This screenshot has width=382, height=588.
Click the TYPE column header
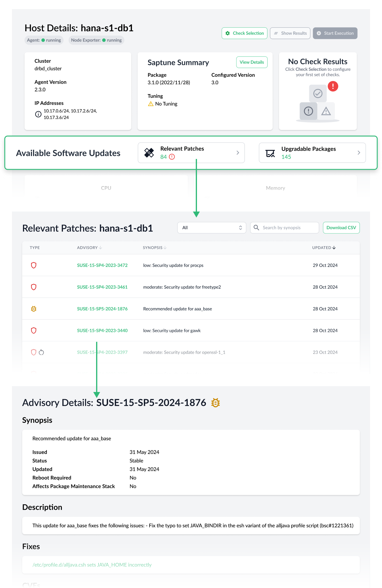[35, 248]
